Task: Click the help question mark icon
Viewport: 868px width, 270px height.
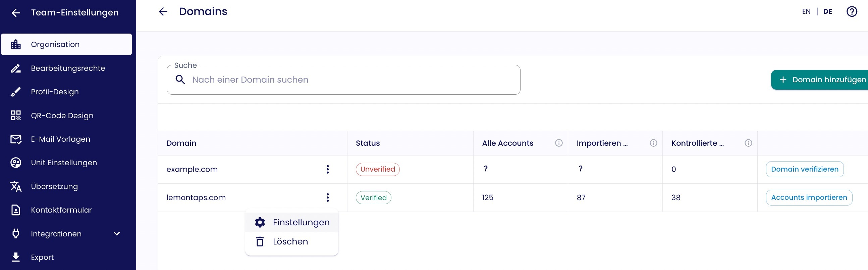Action: [x=852, y=12]
